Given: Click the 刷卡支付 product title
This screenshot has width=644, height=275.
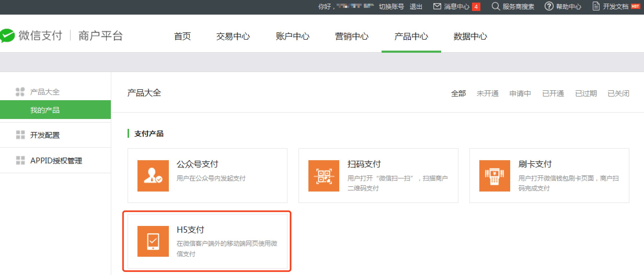Looking at the screenshot, I should click(535, 164).
